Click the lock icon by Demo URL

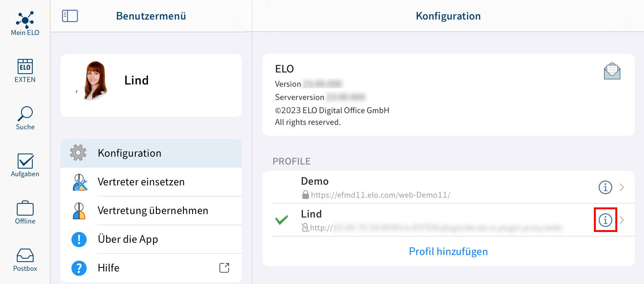tap(305, 194)
